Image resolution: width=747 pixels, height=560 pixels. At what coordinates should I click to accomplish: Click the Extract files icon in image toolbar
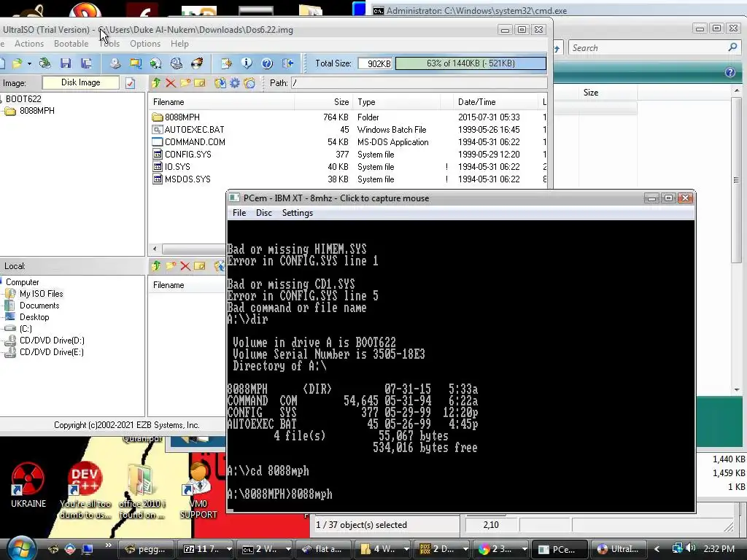click(x=220, y=83)
